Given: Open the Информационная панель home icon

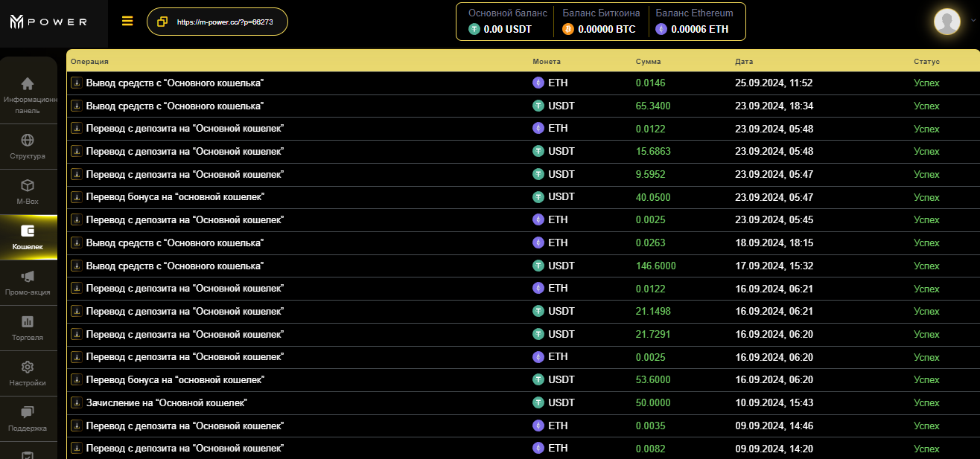Looking at the screenshot, I should [28, 83].
